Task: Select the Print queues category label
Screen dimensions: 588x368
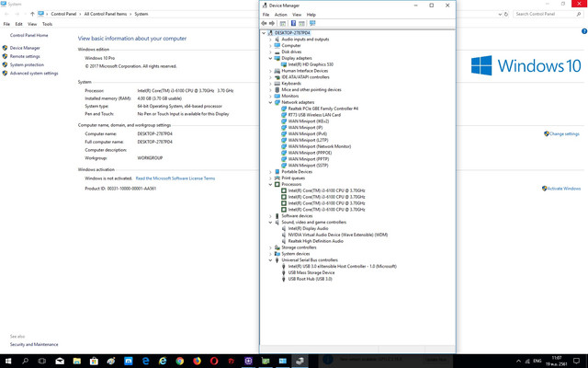Action: tap(293, 178)
